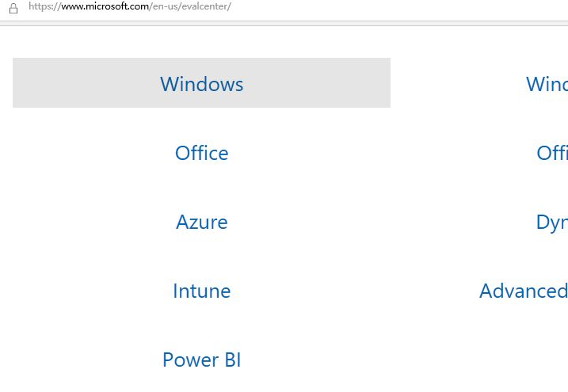Open the Office evaluation link
This screenshot has height=392, width=568.
click(201, 153)
